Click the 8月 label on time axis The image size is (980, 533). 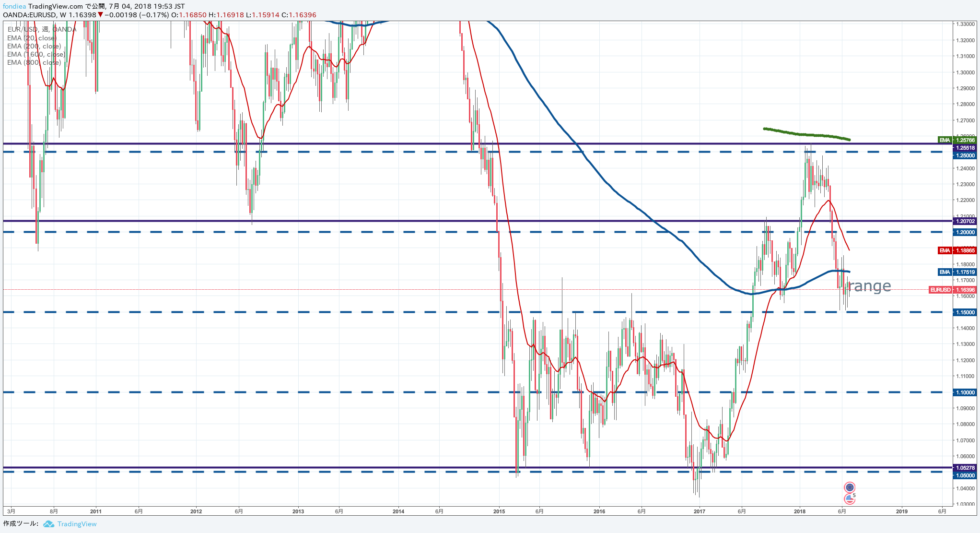click(54, 511)
